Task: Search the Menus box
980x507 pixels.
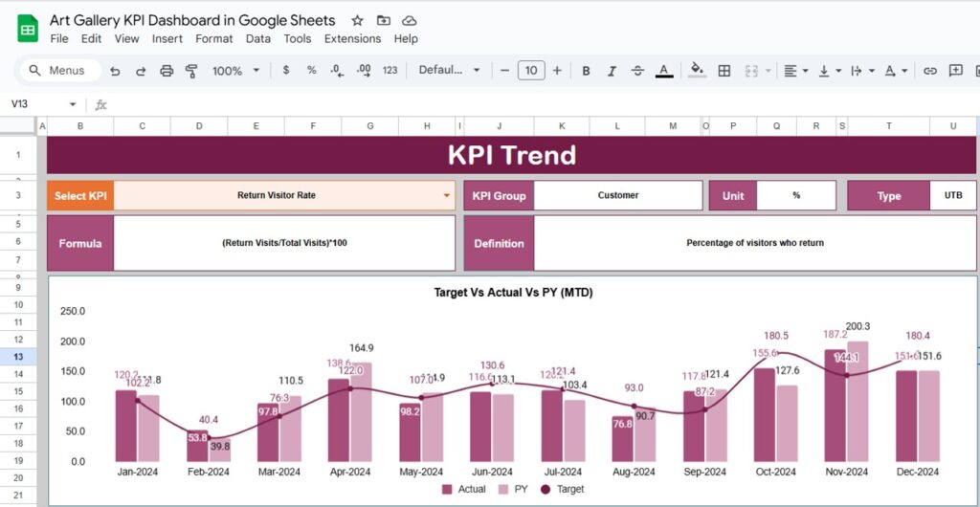Action: [60, 71]
